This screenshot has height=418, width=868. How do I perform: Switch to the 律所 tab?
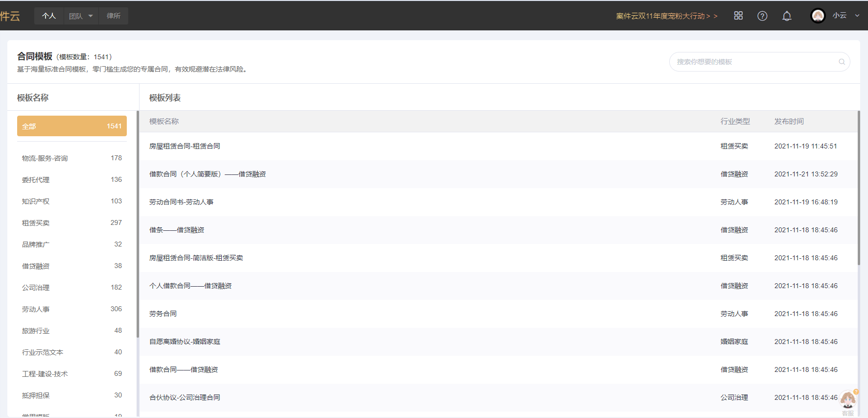[114, 16]
